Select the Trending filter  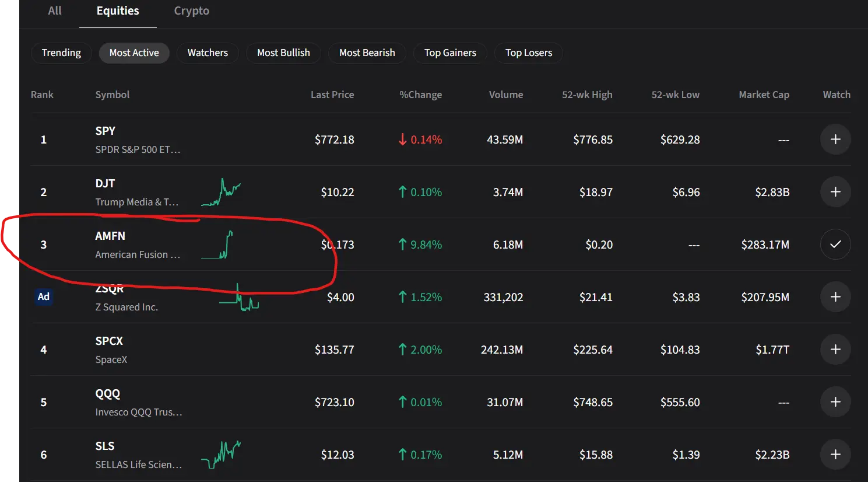[61, 53]
